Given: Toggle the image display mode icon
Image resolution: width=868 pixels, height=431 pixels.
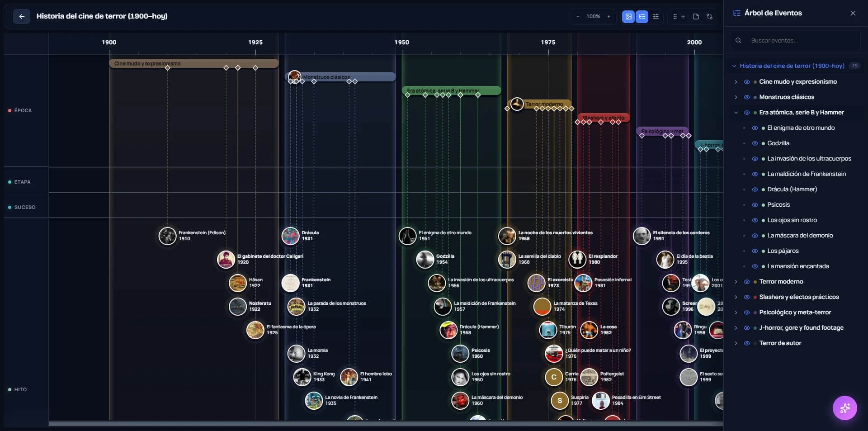Looking at the screenshot, I should [x=628, y=17].
